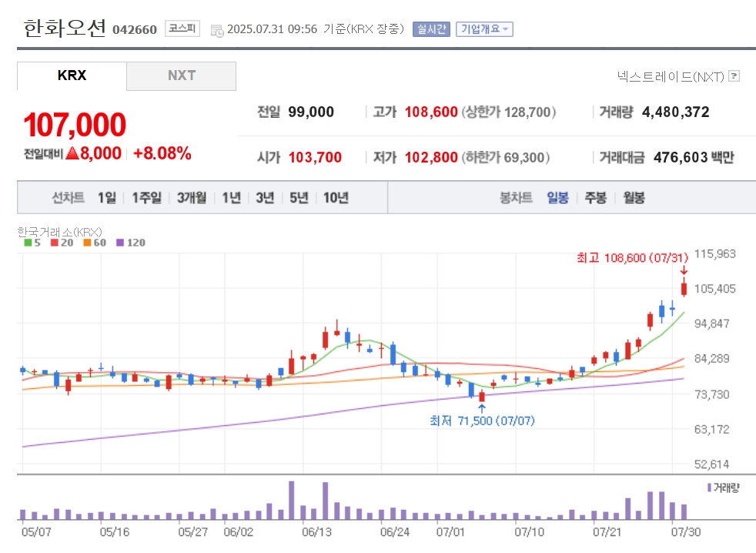756x553 pixels.
Task: Click the 07/30 date label on the axis
Action: 686,531
